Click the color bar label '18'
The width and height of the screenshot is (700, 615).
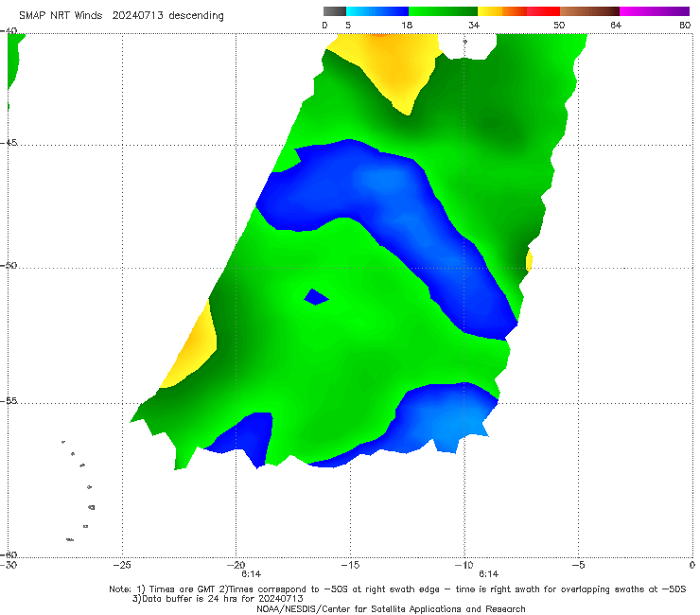click(407, 25)
